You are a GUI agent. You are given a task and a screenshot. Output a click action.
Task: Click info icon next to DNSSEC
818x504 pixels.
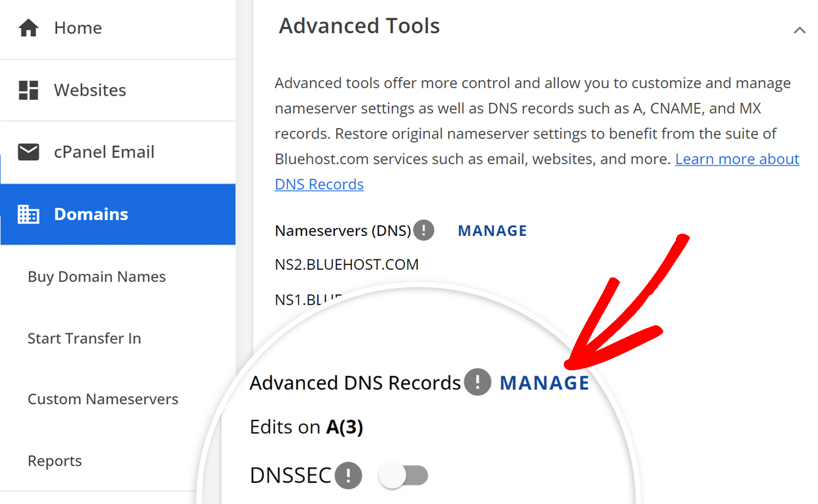click(348, 475)
